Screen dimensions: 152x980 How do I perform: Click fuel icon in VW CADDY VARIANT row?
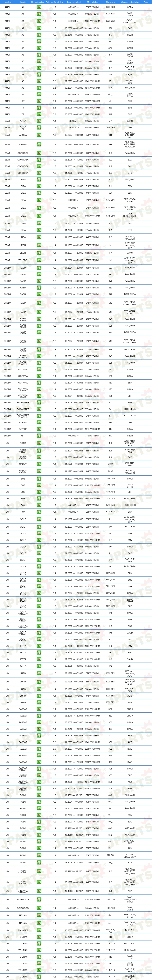tap(39, 471)
